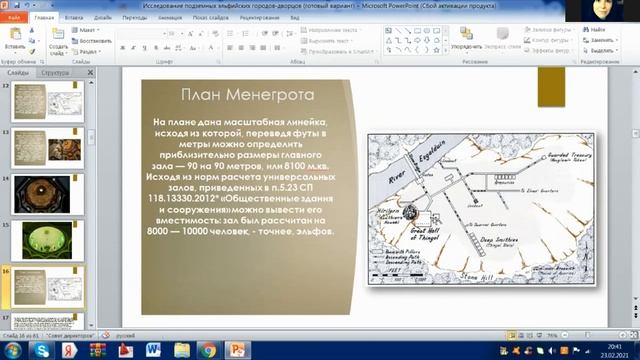Viewport: 640px width, 360px height.
Task: Open the Контур фигуры outline dropdown
Action: coord(549,40)
